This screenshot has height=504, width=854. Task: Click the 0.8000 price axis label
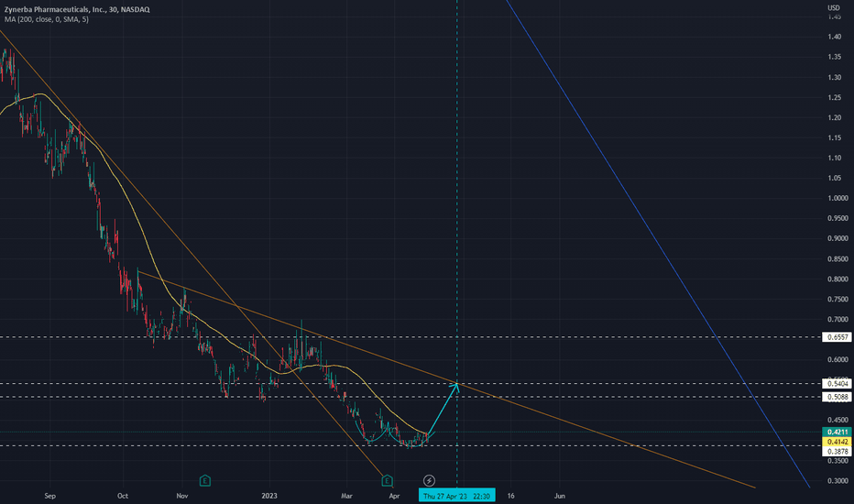tap(838, 279)
